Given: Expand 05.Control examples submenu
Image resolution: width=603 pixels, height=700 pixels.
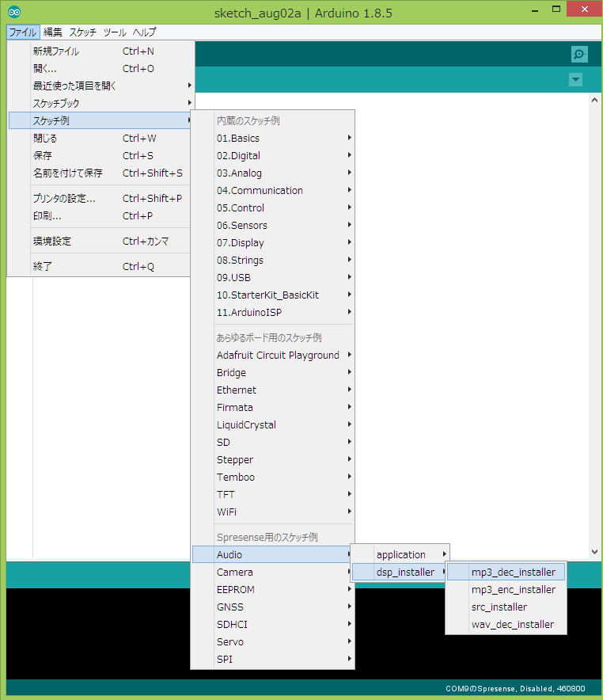Looking at the screenshot, I should tap(273, 208).
